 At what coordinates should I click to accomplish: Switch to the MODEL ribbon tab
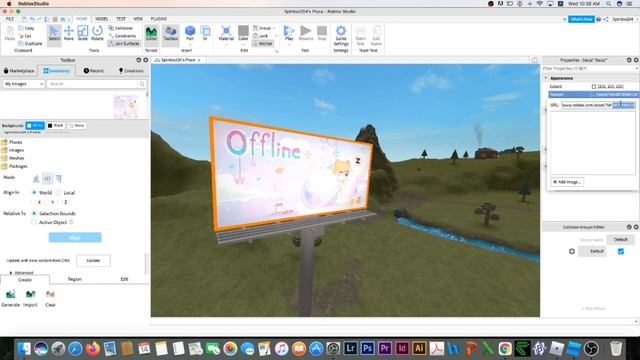[x=102, y=19]
